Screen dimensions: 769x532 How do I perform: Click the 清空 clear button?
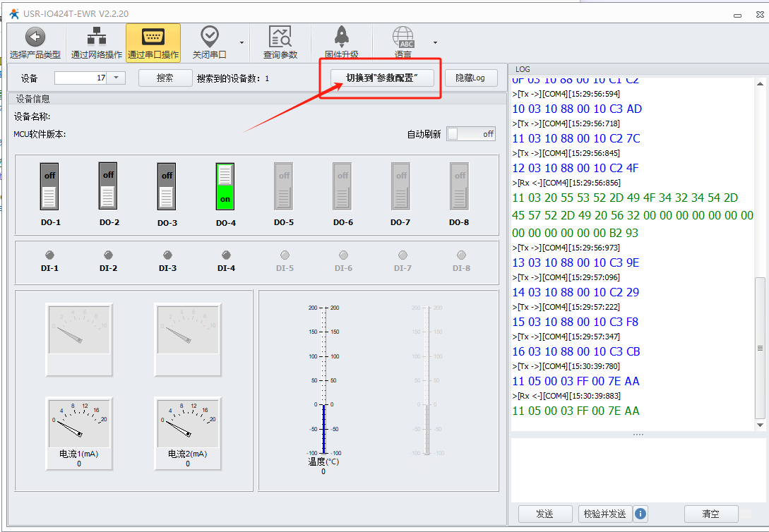(710, 514)
